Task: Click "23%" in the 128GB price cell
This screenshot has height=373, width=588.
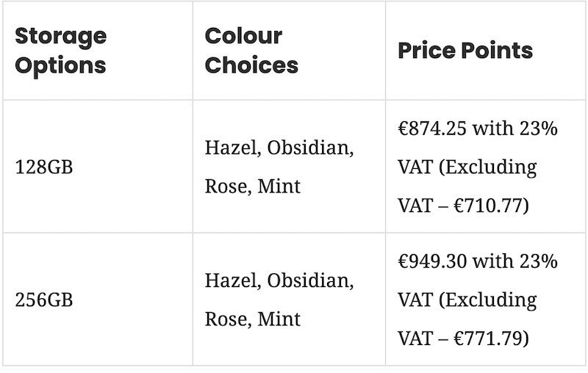Action: (539, 128)
